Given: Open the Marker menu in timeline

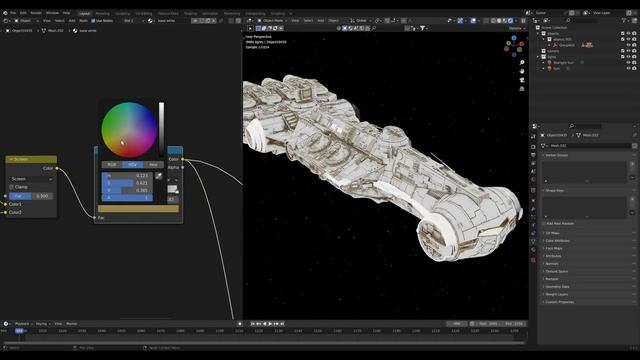Looking at the screenshot, I should pos(72,324).
